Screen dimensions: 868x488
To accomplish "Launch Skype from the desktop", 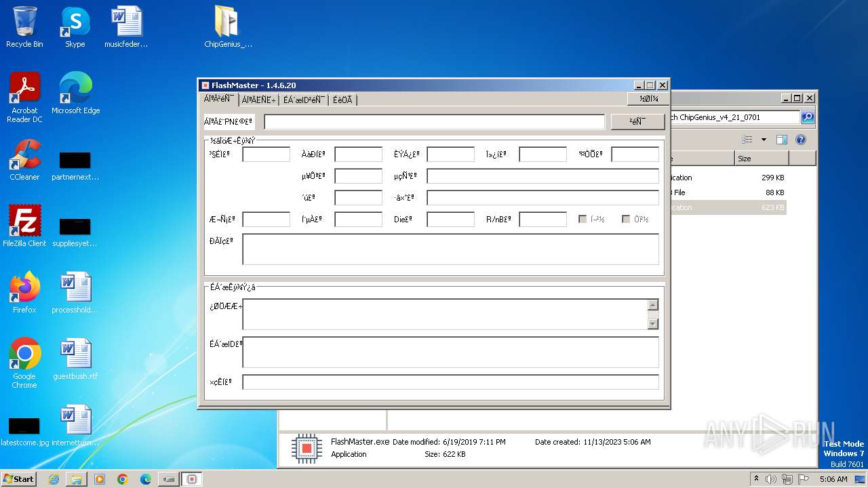I will [75, 27].
